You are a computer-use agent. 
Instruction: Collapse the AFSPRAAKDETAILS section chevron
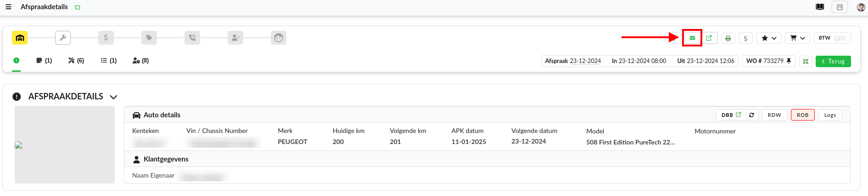pyautogui.click(x=114, y=97)
